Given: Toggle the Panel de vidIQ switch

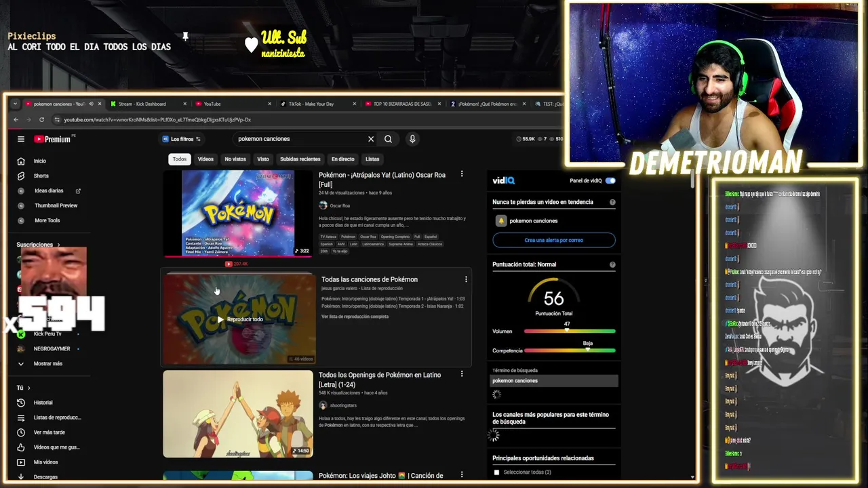Looking at the screenshot, I should point(610,181).
